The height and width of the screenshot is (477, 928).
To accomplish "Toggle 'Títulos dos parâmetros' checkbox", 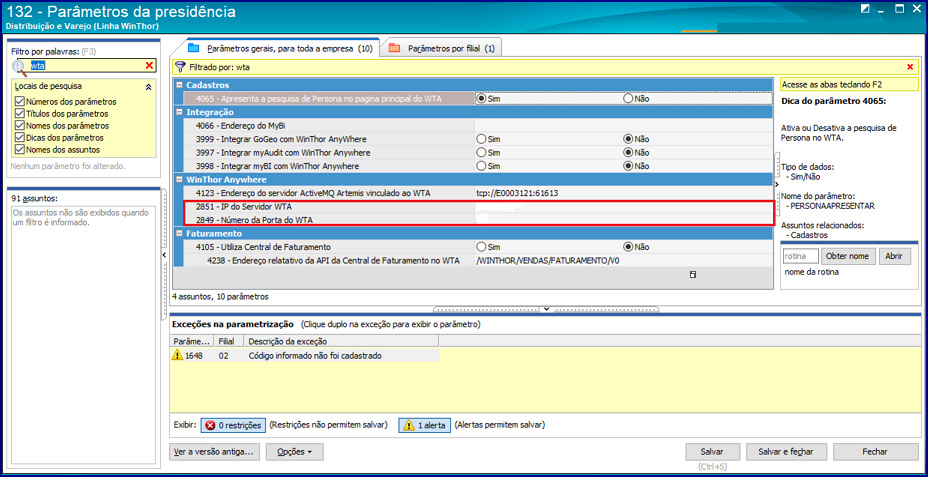I will tap(20, 114).
